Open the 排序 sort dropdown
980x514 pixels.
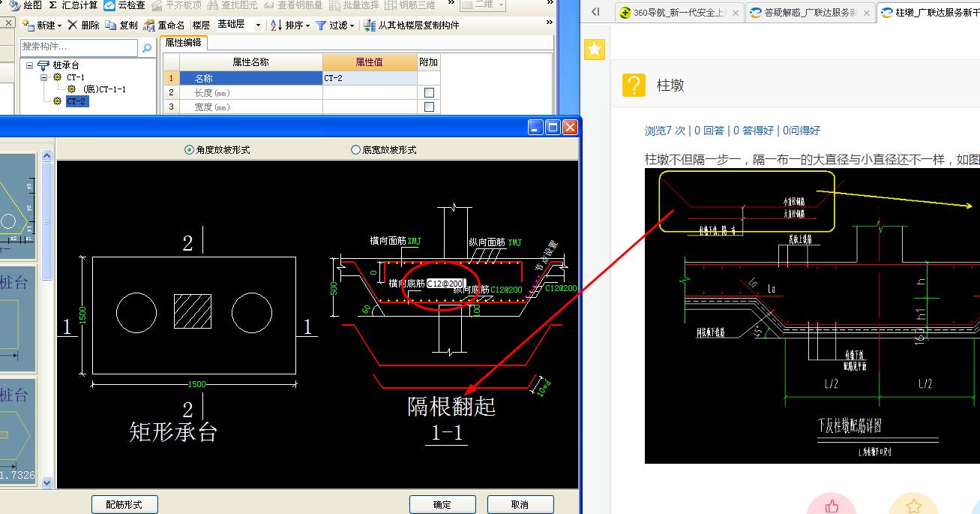click(289, 25)
